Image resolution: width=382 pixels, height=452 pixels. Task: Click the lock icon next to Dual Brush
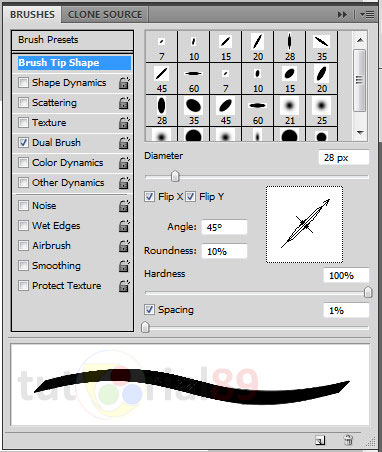[x=124, y=143]
